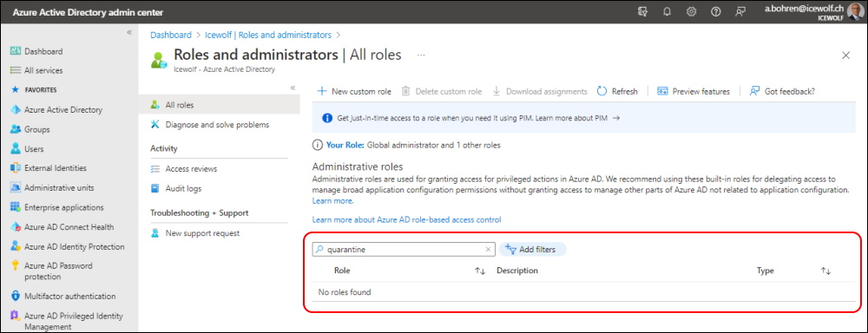Click the Enterprise applications icon

16,207
